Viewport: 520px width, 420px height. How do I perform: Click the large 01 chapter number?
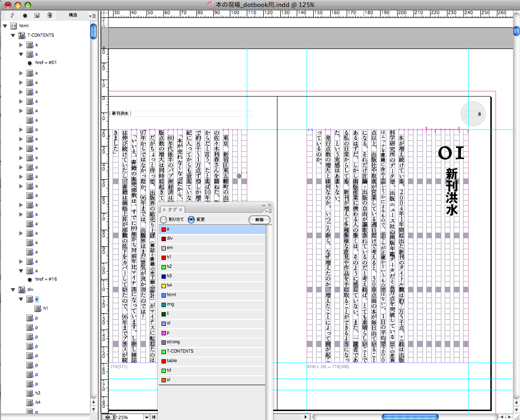click(451, 153)
